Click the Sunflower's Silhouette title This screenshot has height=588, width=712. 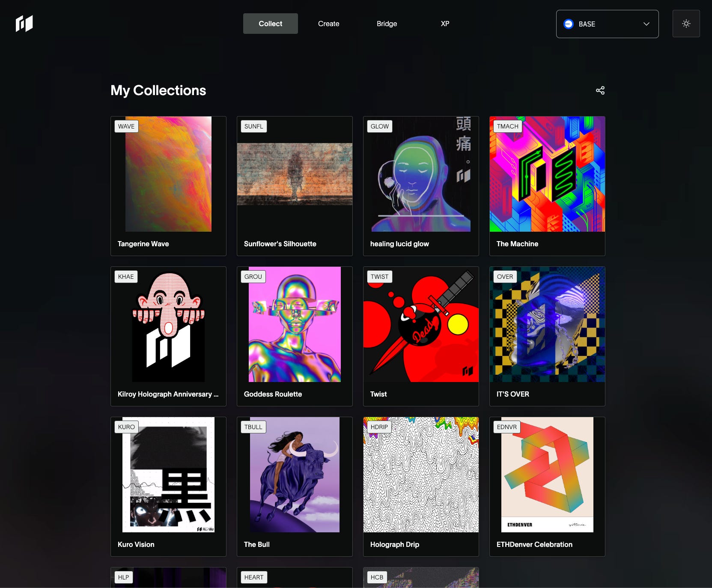pyautogui.click(x=280, y=244)
